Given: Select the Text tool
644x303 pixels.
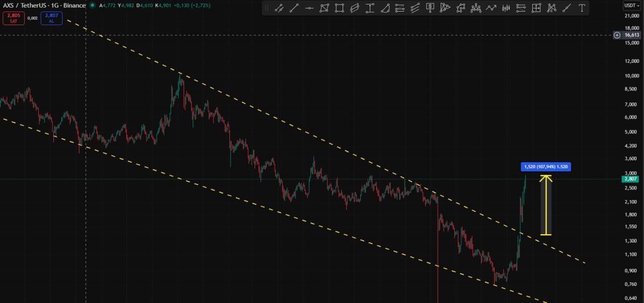Looking at the screenshot, I should click(x=582, y=8).
